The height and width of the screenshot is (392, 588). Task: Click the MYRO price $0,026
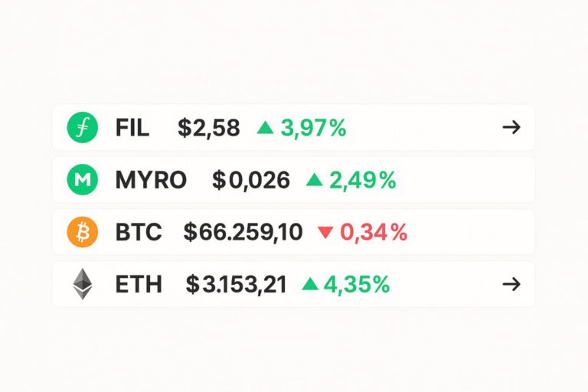[251, 180]
